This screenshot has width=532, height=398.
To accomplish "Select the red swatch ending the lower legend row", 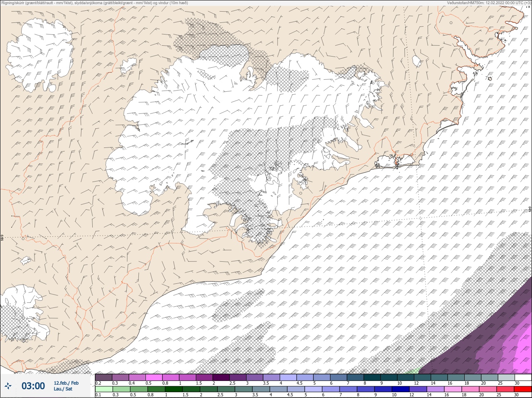I will pos(523,389).
